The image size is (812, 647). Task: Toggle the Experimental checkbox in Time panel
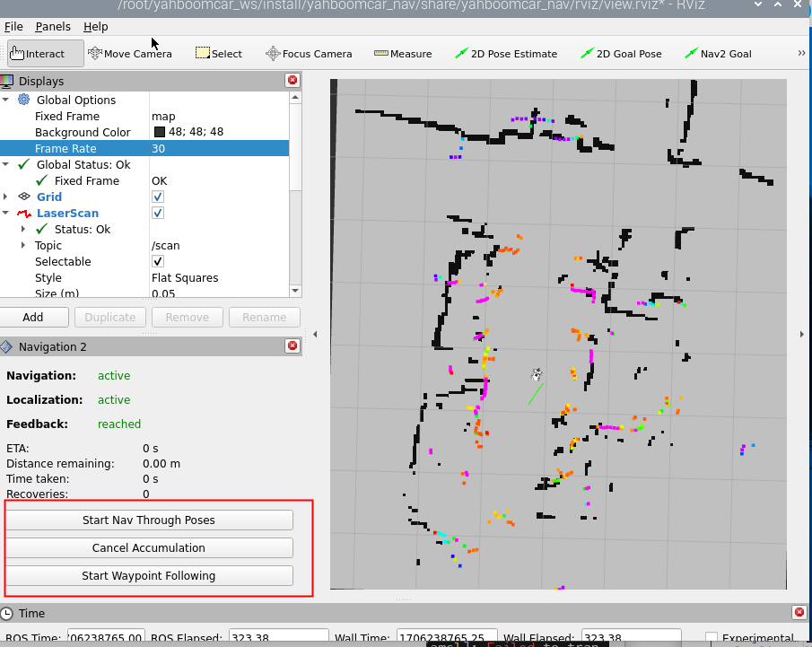712,638
